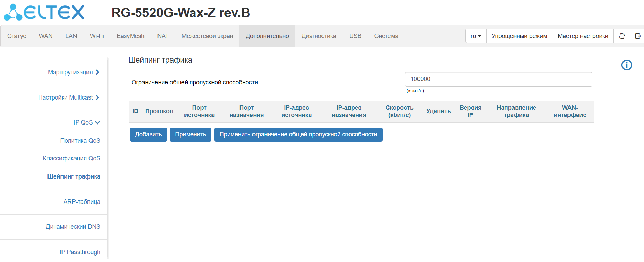Click the Применить button
644x262 pixels.
190,134
